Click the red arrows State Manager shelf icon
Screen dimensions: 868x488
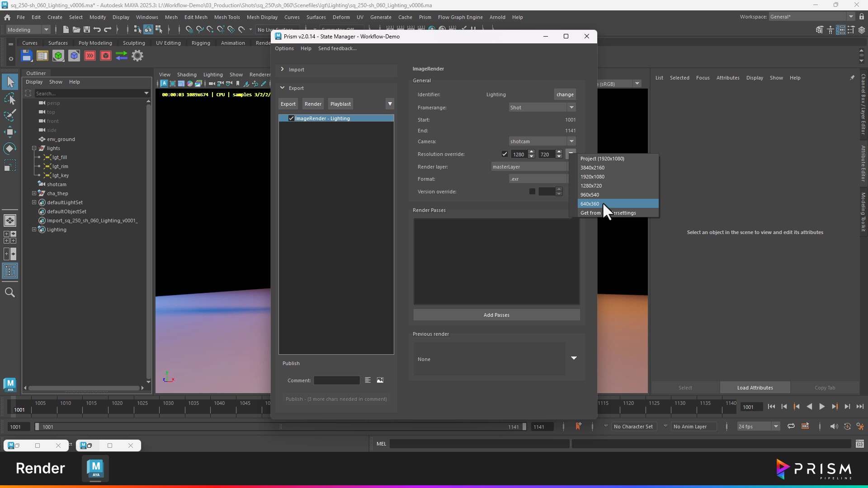(90, 56)
